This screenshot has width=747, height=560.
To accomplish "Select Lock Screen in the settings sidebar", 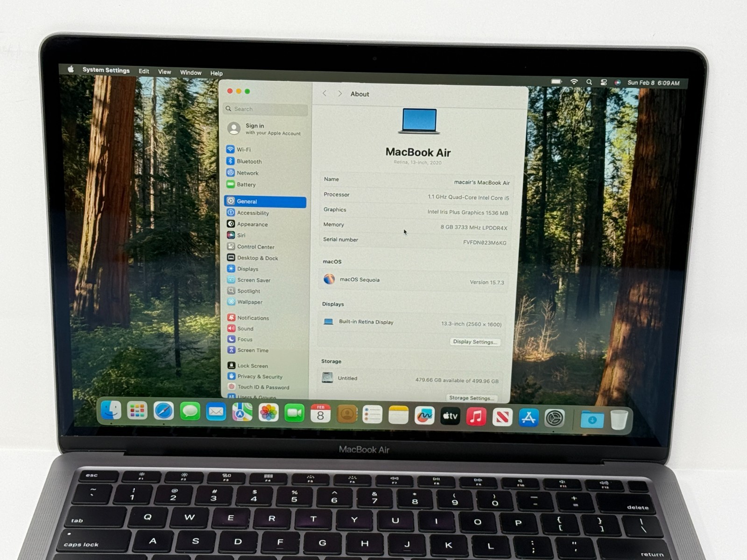I will tap(265, 366).
